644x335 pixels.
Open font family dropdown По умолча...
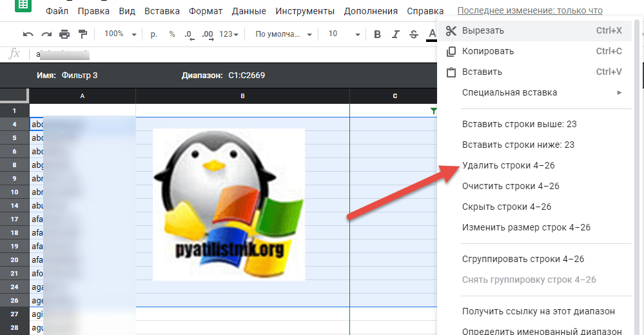pyautogui.click(x=284, y=34)
